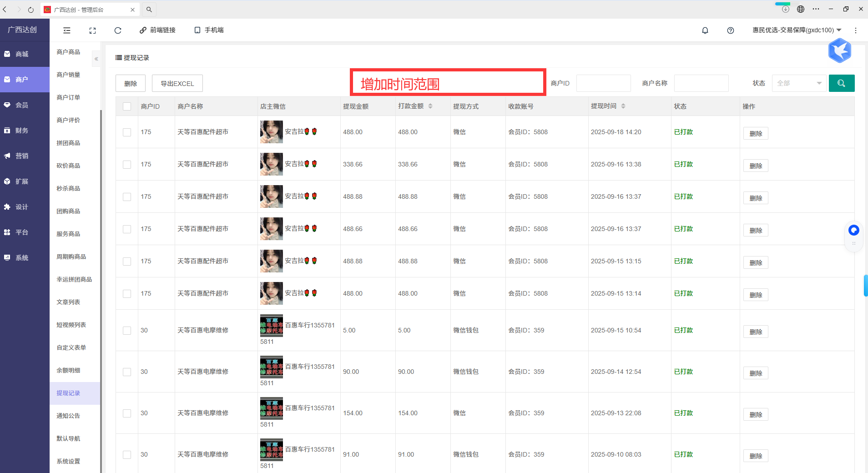868x473 pixels.
Task: Sort by 提现时间 column arrows
Action: pyautogui.click(x=623, y=106)
